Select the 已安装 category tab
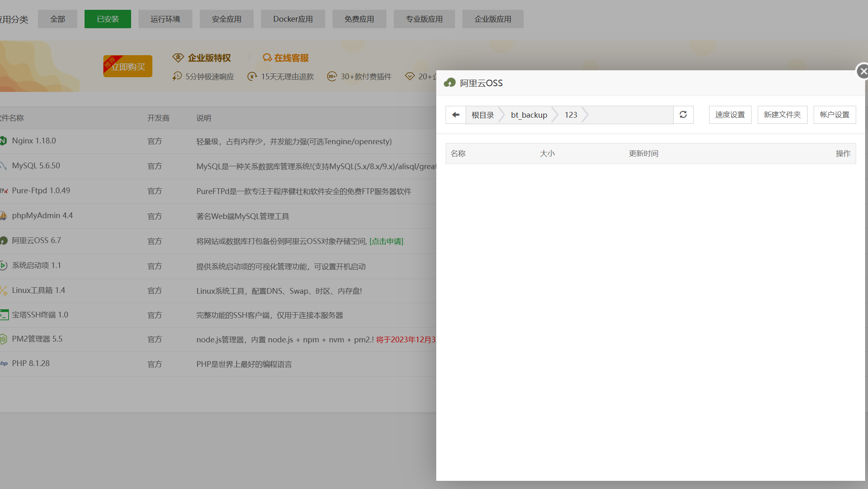 point(108,19)
